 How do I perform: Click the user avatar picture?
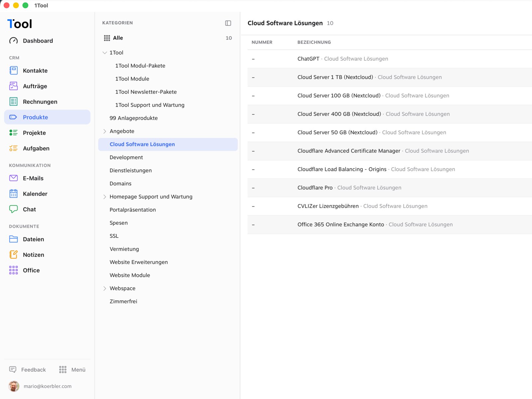(14, 386)
